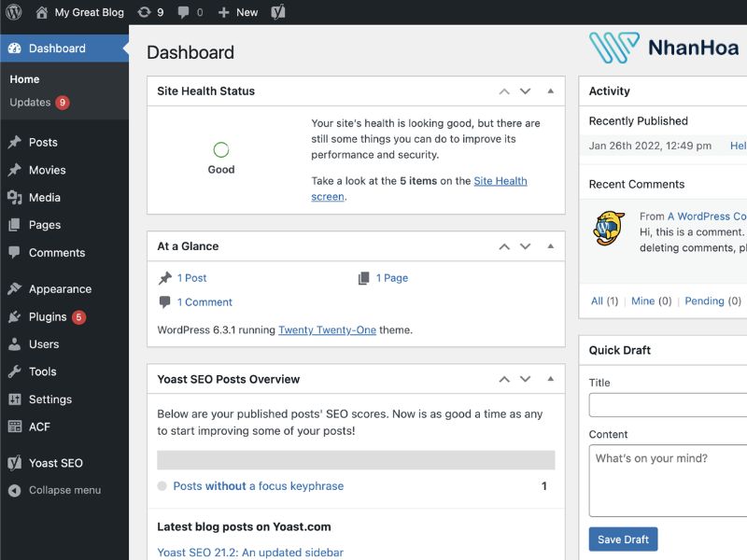The height and width of the screenshot is (560, 747).
Task: Select the Home submenu item
Action: coord(24,79)
